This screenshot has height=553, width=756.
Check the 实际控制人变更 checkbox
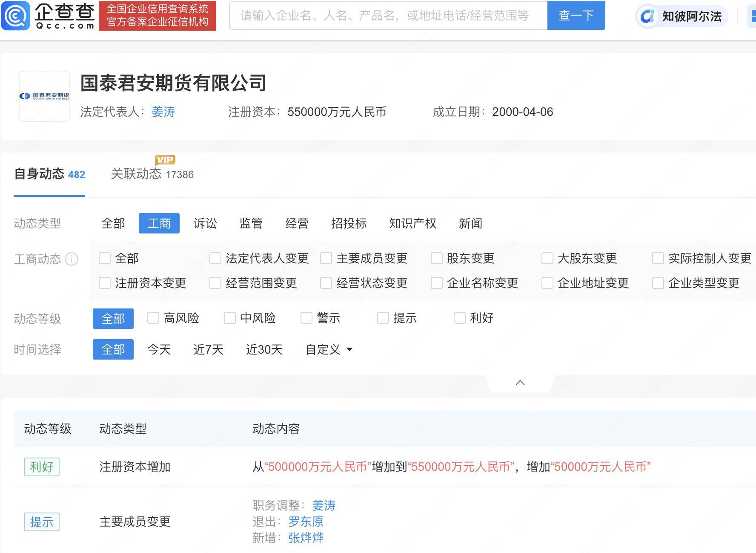click(x=658, y=258)
